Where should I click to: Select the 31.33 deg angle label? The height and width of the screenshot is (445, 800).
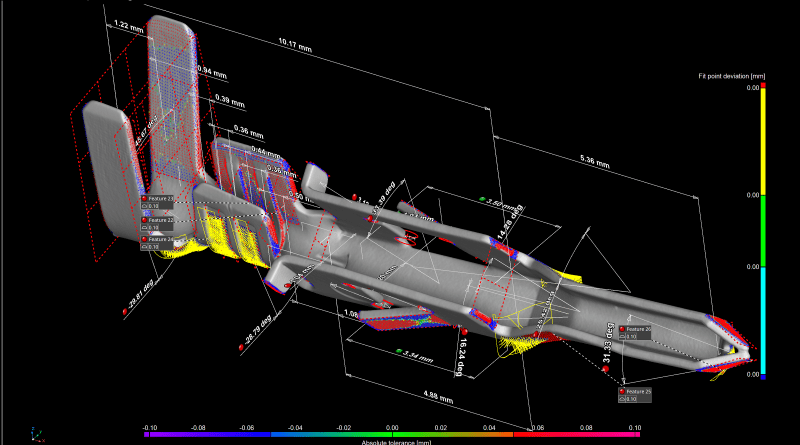[607, 342]
